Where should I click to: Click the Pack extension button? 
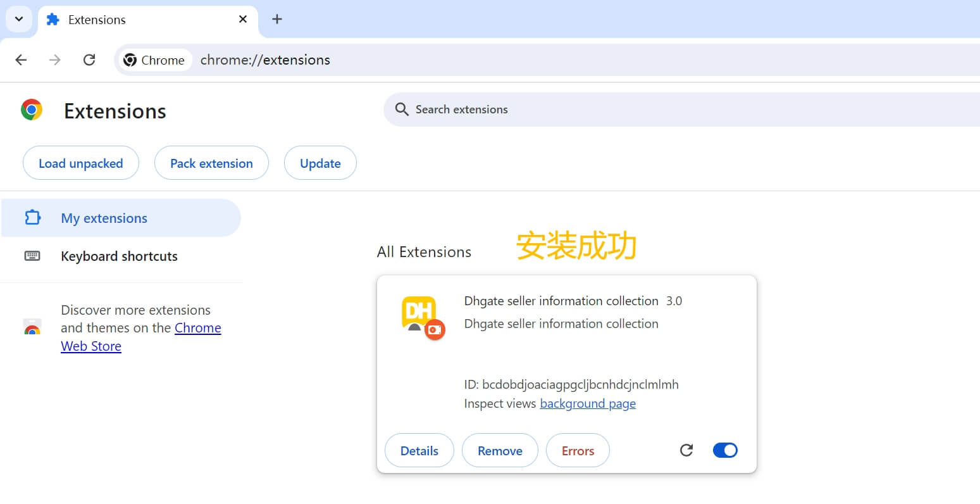point(211,163)
